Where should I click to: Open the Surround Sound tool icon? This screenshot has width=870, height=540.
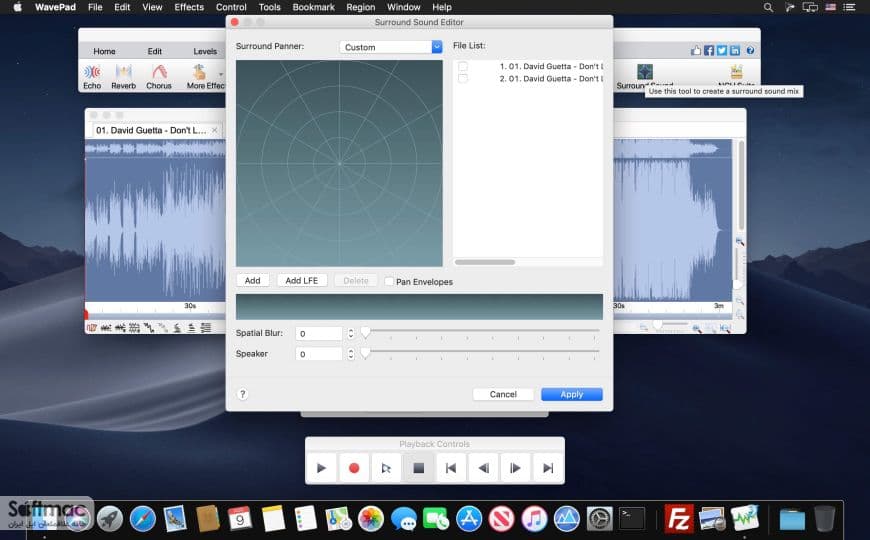(x=645, y=72)
